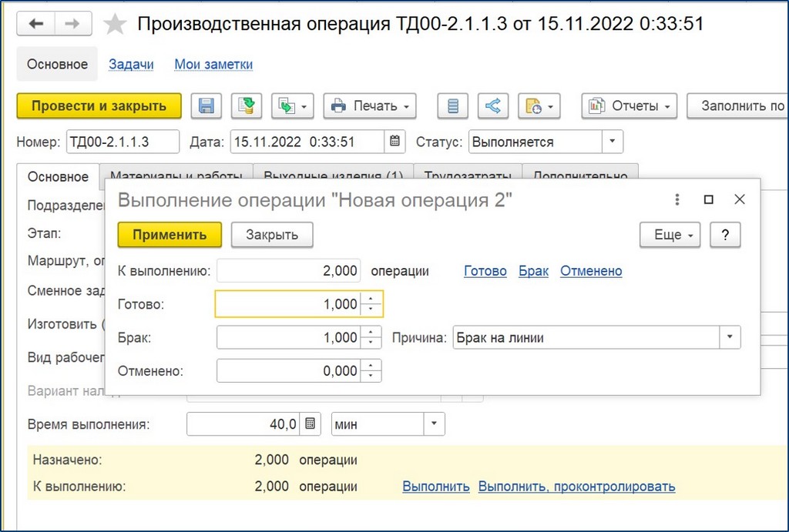Expand the Причина dropdown arrow
789x532 pixels.
click(x=730, y=337)
